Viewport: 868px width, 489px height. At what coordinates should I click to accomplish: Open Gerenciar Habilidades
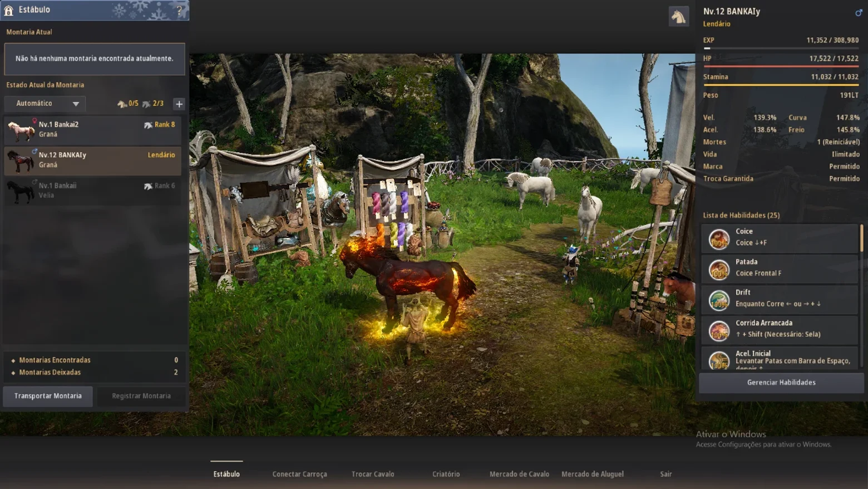pyautogui.click(x=781, y=383)
